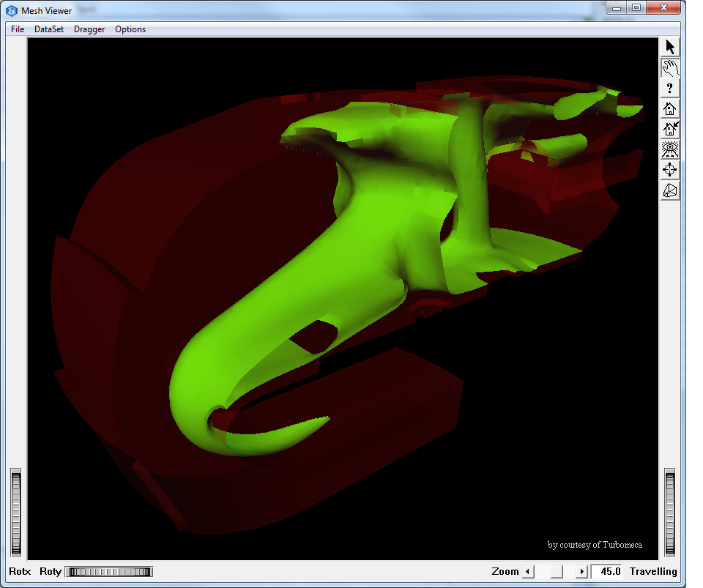
Task: Click the Roty label
Action: (51, 571)
